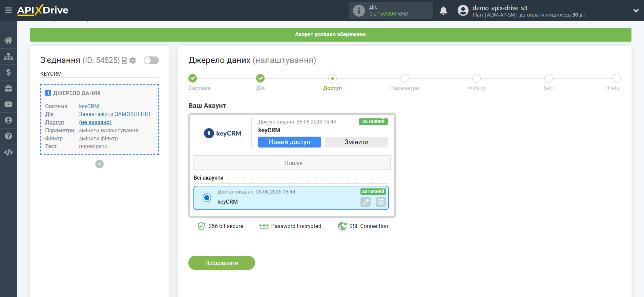644x297 pixels.
Task: Open billing dollar icon in sidebar
Action: click(x=8, y=72)
